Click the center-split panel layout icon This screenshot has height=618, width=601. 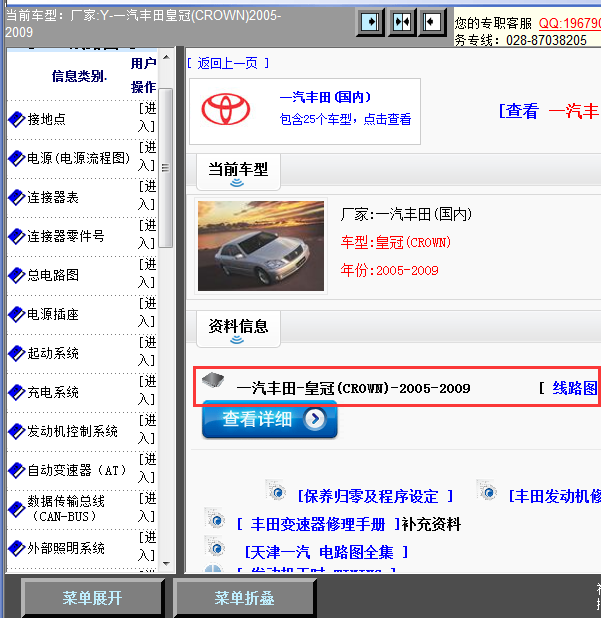coord(402,22)
